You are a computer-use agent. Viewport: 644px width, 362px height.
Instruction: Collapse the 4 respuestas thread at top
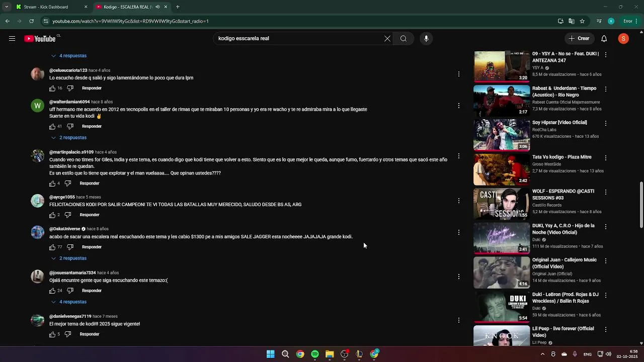[69, 56]
